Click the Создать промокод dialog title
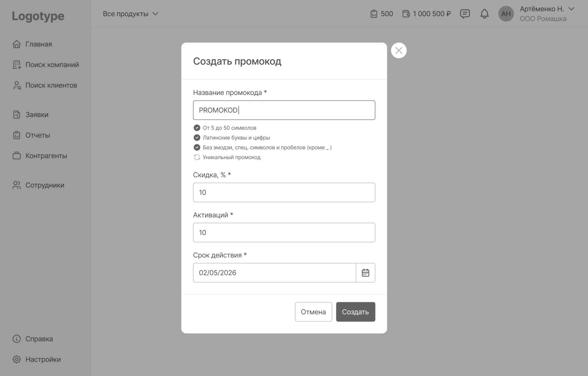Image resolution: width=588 pixels, height=376 pixels. [x=237, y=61]
